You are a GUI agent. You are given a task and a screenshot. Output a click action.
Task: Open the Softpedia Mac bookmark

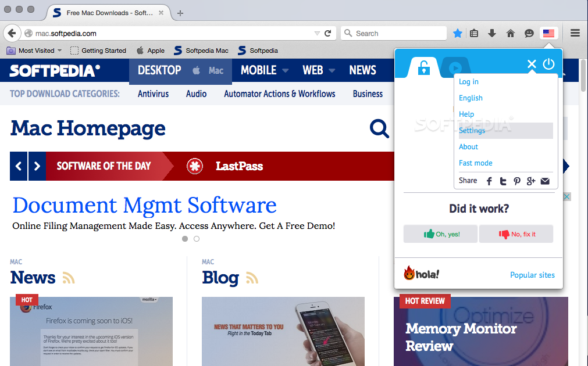tap(201, 51)
